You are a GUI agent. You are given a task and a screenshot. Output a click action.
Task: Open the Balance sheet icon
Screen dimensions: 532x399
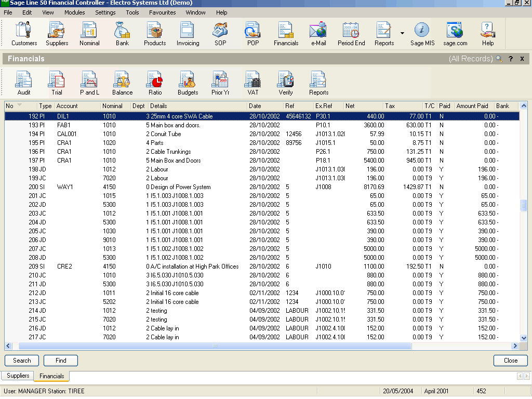pos(122,83)
